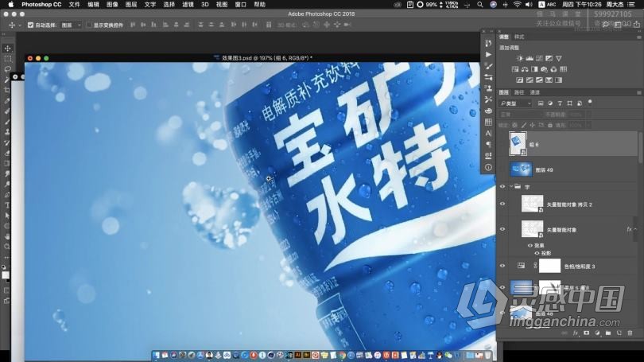
Task: Click the 色相/饱和度 3 layer mask thumbnail
Action: coord(549,266)
